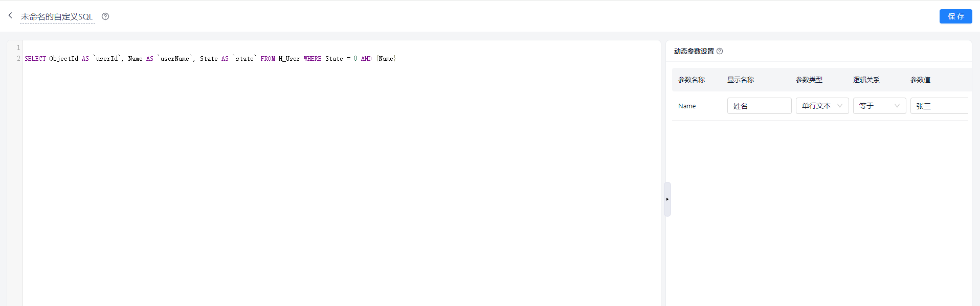Rename the 未命名的自定义SQL title
Image resolution: width=980 pixels, height=306 pixels.
click(x=57, y=17)
